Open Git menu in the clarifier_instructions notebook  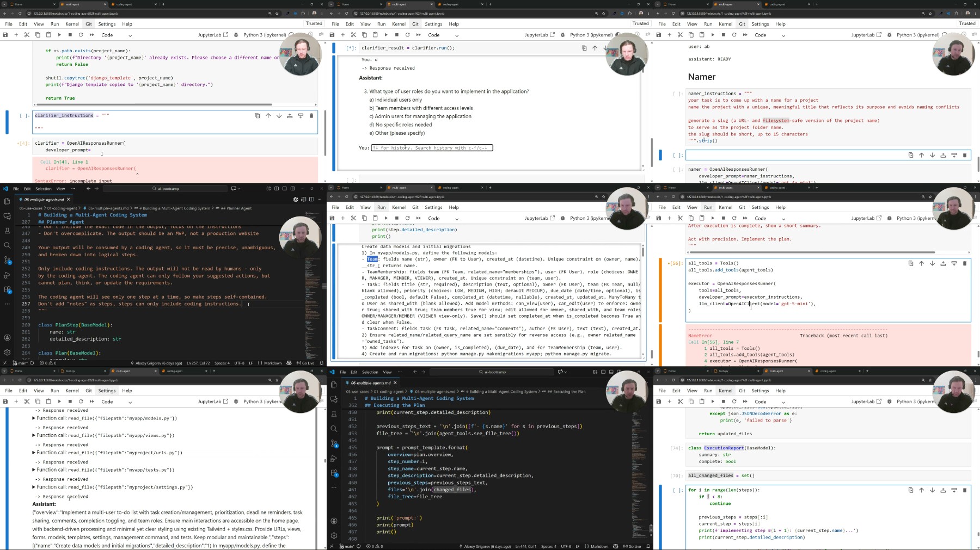tap(89, 24)
